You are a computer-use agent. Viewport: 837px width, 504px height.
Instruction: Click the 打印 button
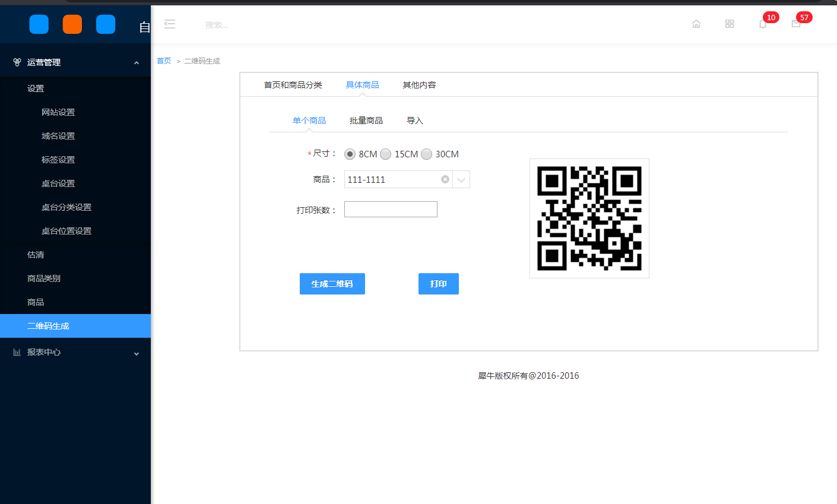(439, 284)
